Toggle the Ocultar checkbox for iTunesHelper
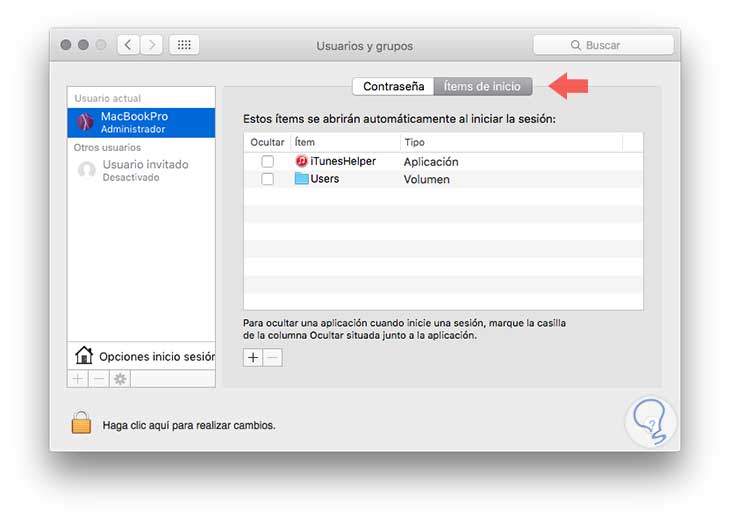The image size is (730, 522). click(x=267, y=161)
